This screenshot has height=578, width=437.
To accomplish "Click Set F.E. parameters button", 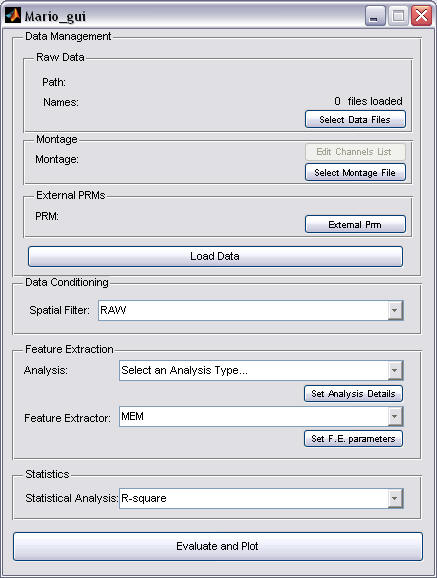I will tap(353, 439).
